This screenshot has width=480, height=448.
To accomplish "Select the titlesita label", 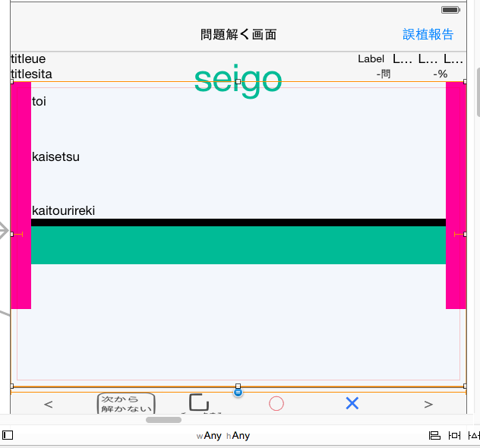I will (31, 74).
